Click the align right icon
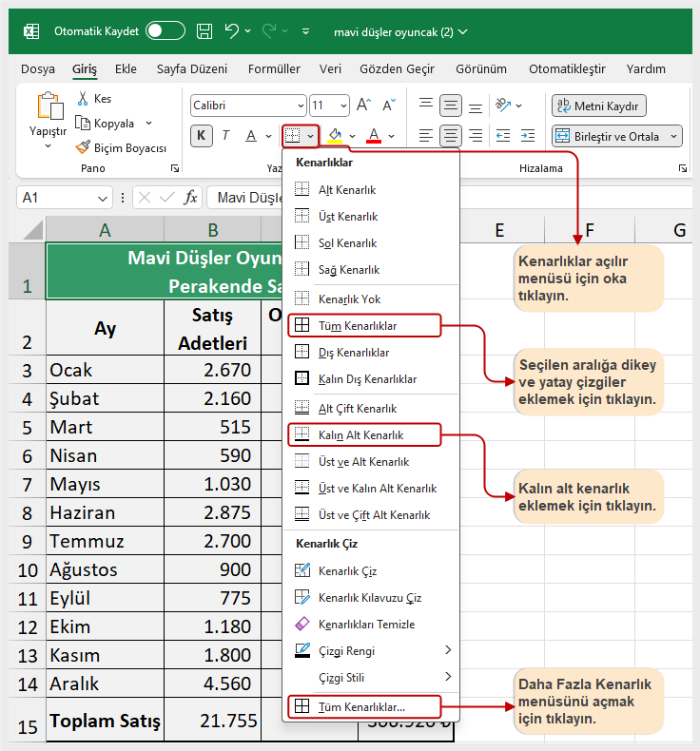The height and width of the screenshot is (751, 700). pyautogui.click(x=476, y=136)
